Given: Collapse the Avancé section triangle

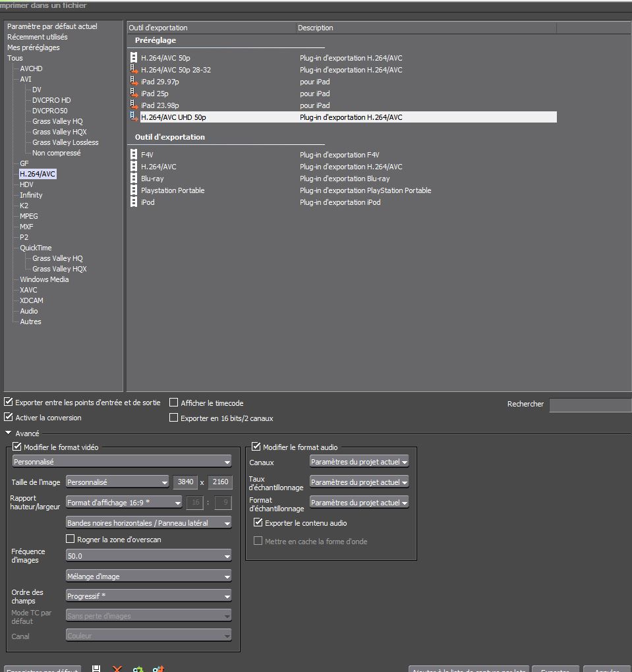Looking at the screenshot, I should coord(8,433).
